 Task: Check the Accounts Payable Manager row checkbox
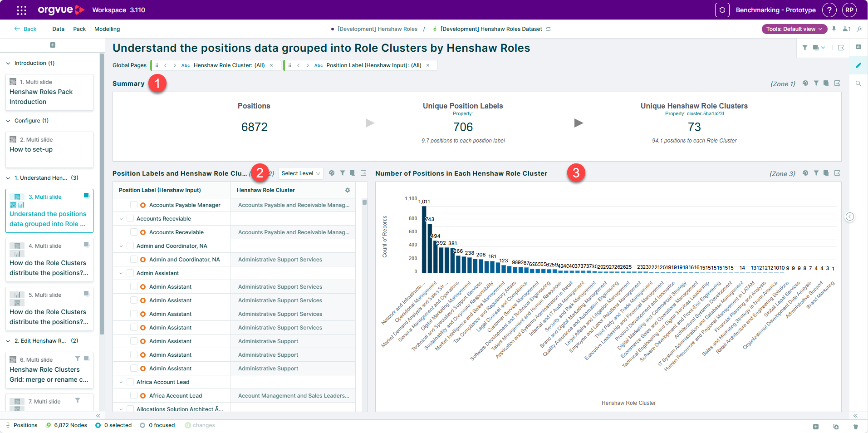tap(134, 205)
